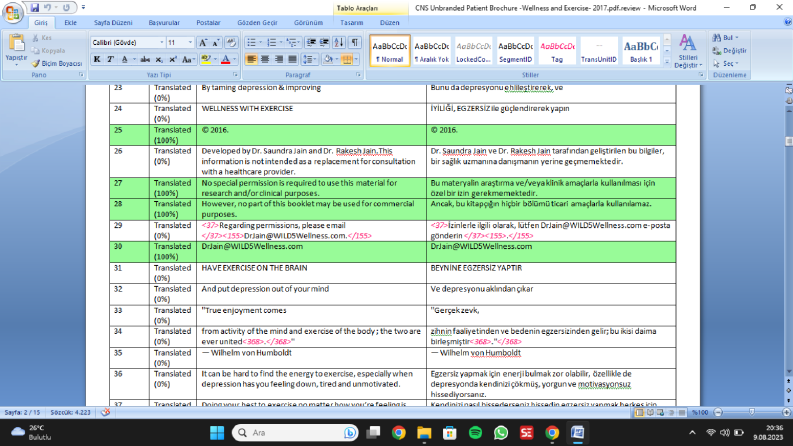This screenshot has height=446, width=793.
Task: Click the bulleted list icon
Action: (x=251, y=42)
